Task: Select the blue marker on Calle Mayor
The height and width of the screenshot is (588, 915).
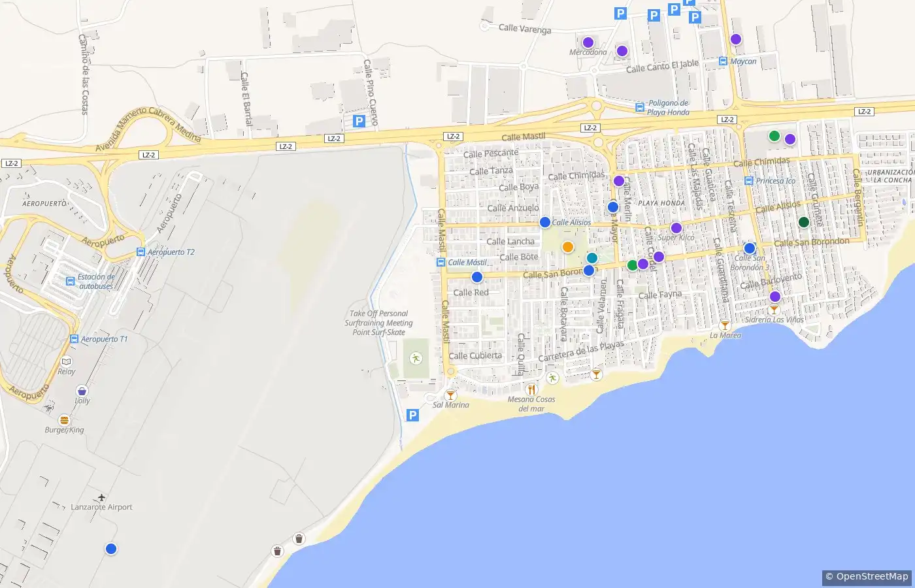Action: (613, 207)
